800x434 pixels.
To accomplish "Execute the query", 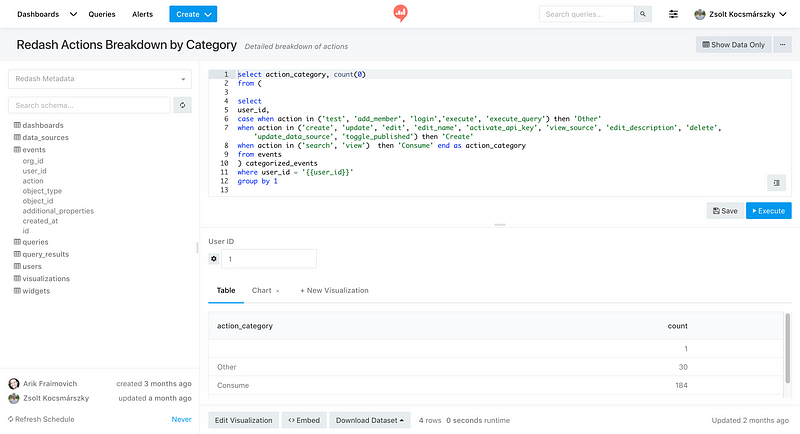I will [x=768, y=211].
